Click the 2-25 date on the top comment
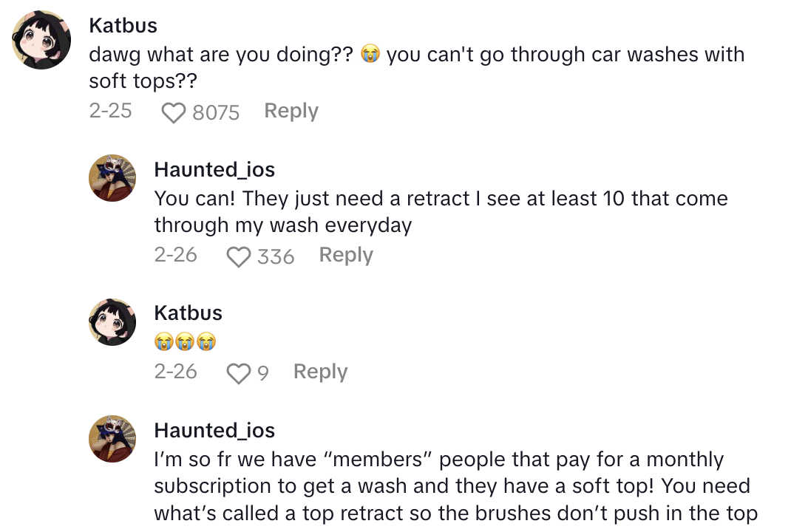The width and height of the screenshot is (791, 532). click(x=110, y=111)
